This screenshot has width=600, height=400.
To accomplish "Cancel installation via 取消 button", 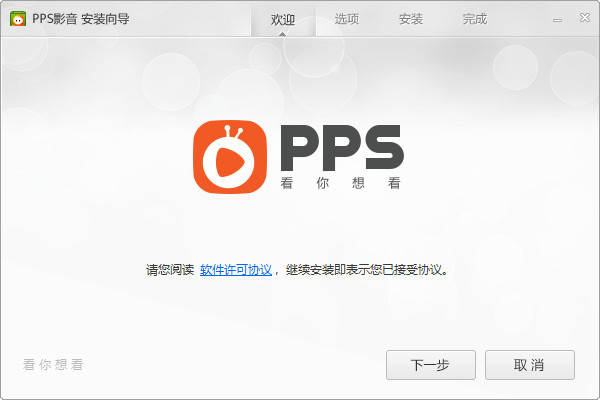I will pos(530,365).
